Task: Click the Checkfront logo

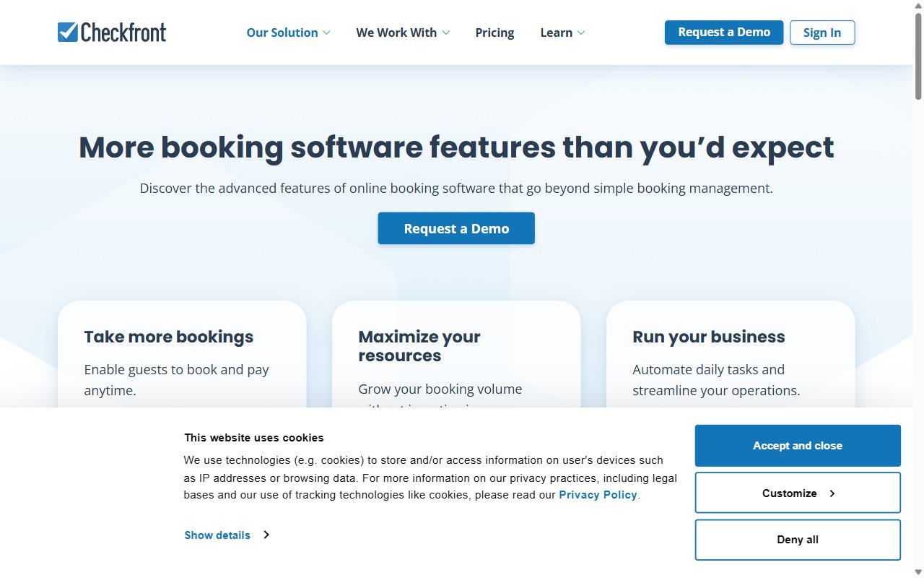Action: (112, 33)
